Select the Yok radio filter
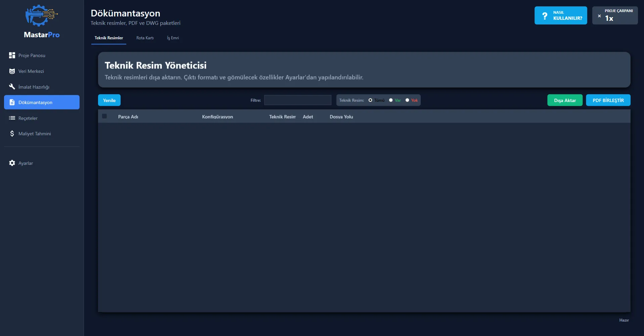Viewport: 644px width, 336px height. pos(407,100)
